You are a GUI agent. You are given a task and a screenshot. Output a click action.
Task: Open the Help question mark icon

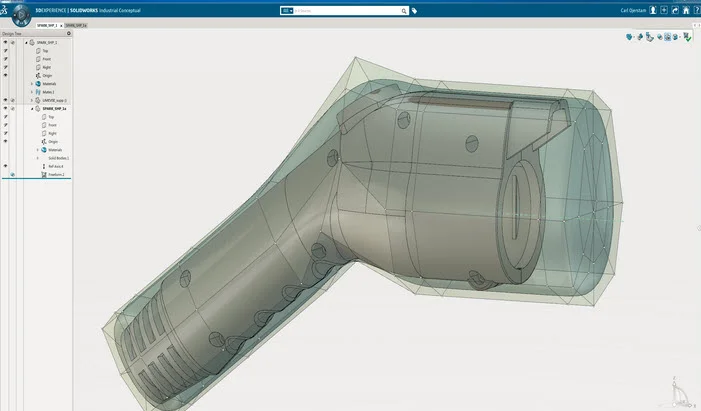[695, 10]
